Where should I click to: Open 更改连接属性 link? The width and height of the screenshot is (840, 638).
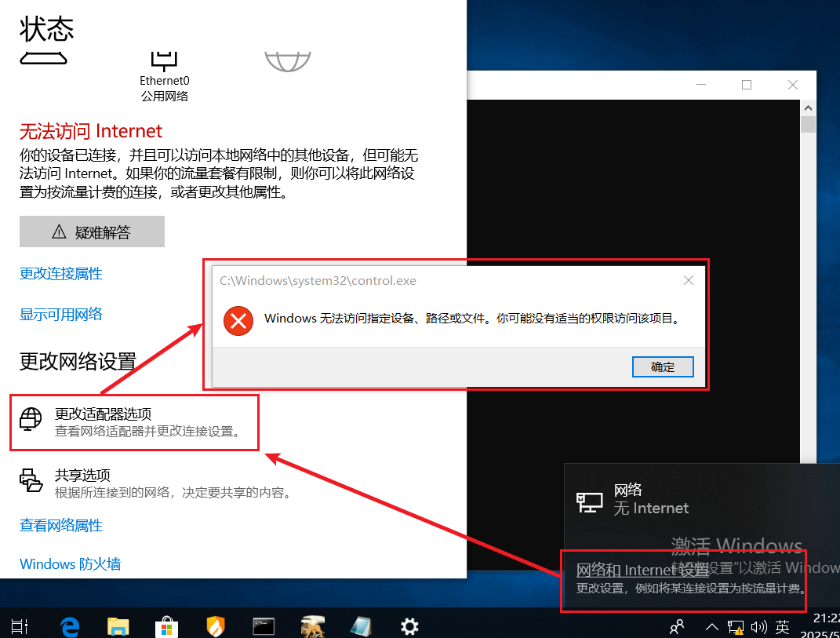(60, 273)
